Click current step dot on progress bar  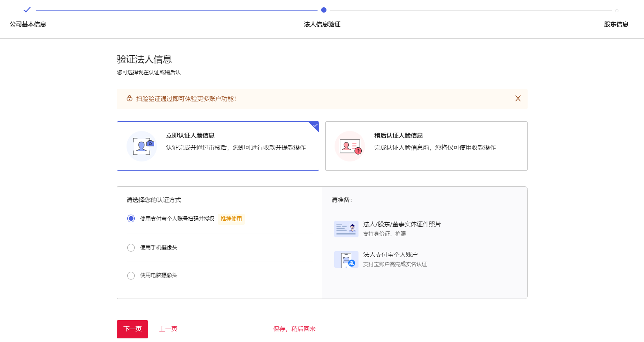(324, 10)
